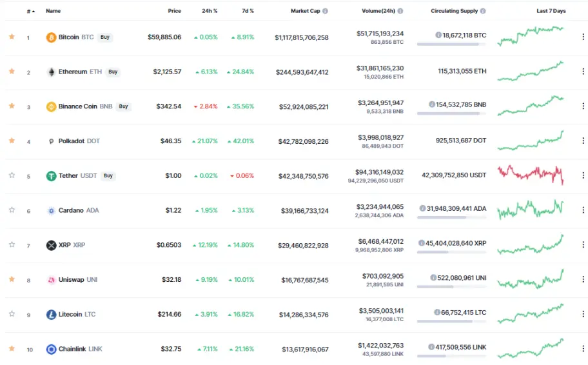Viewport: 588px width, 365px height.
Task: Toggle the Ethereum watchlist star
Action: (12, 71)
